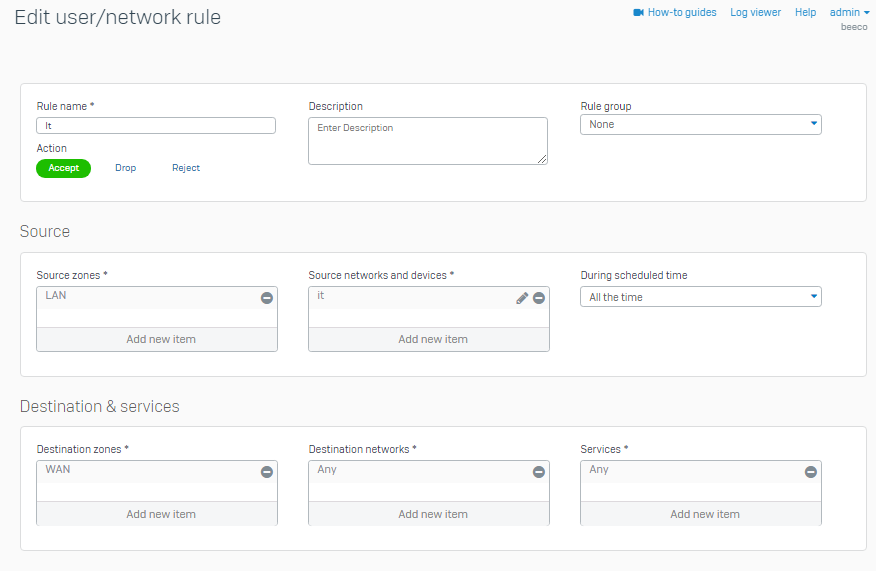
Task: Remove Any from Services list
Action: 811,472
